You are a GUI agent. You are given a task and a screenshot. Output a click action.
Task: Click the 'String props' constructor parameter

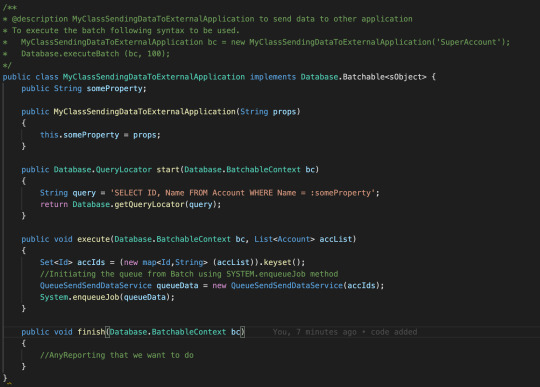(x=268, y=112)
